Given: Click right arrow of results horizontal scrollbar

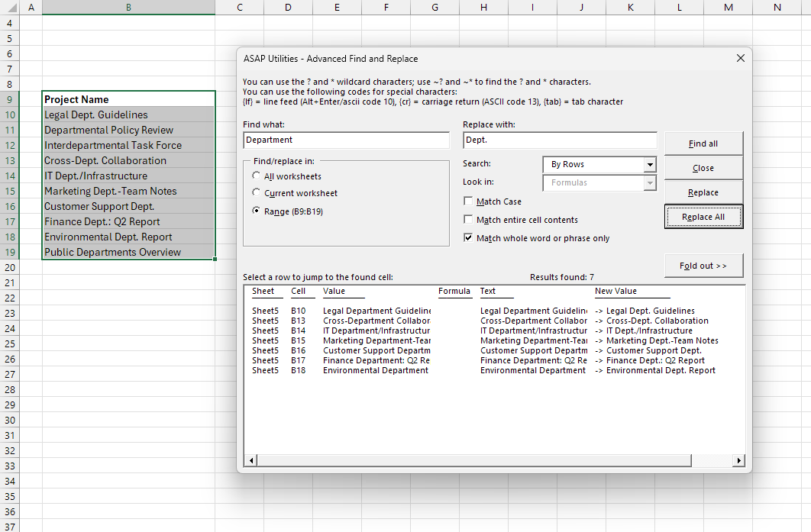Looking at the screenshot, I should click(738, 460).
